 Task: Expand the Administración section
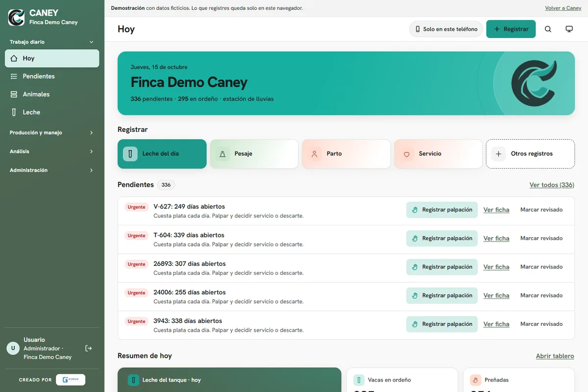pyautogui.click(x=52, y=170)
